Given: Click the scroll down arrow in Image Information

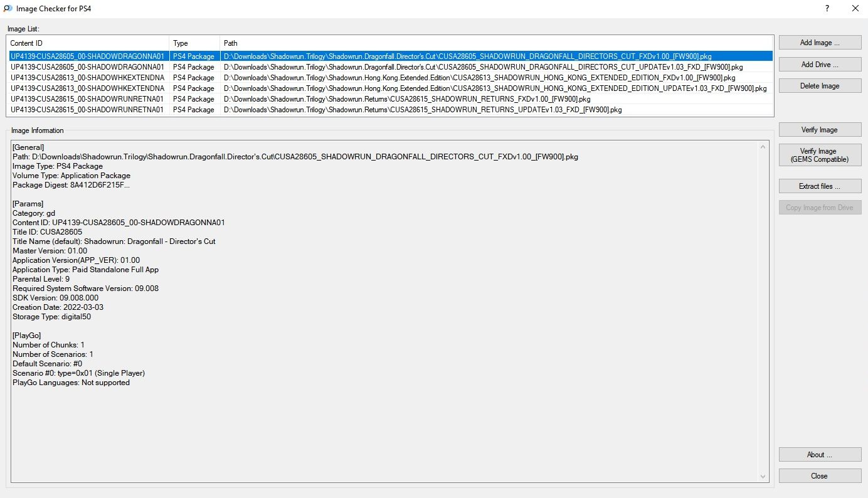Looking at the screenshot, I should tap(763, 477).
